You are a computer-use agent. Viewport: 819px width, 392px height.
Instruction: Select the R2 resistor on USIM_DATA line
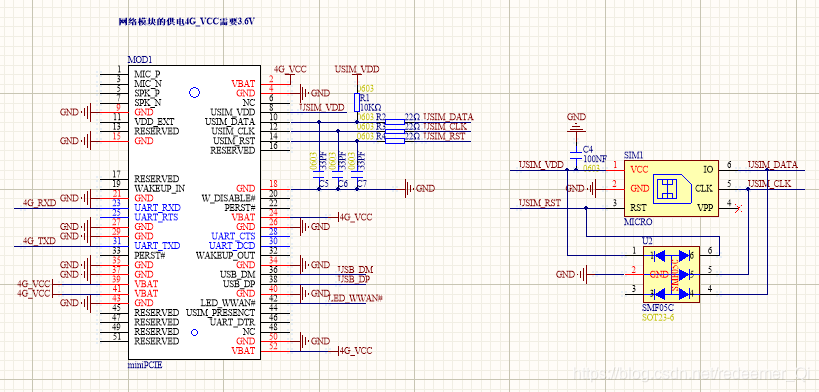(x=395, y=122)
